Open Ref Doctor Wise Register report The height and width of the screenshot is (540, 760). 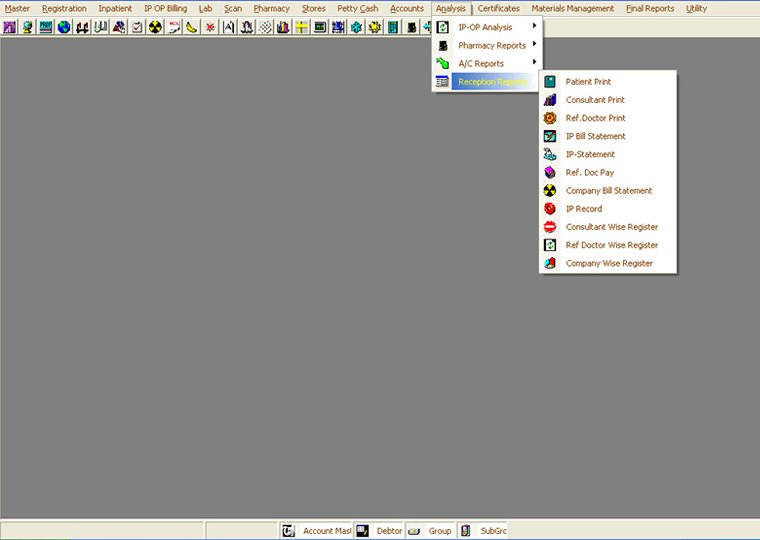pyautogui.click(x=607, y=245)
